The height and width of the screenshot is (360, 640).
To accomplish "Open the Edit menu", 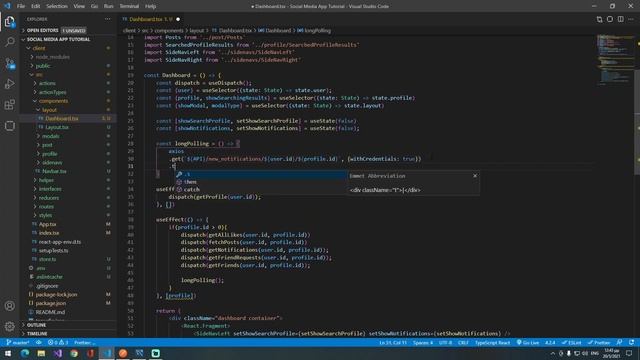I will tap(36, 6).
